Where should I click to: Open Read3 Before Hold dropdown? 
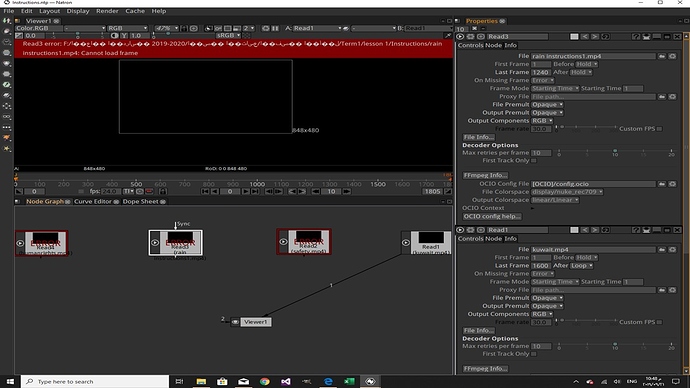[x=587, y=64]
